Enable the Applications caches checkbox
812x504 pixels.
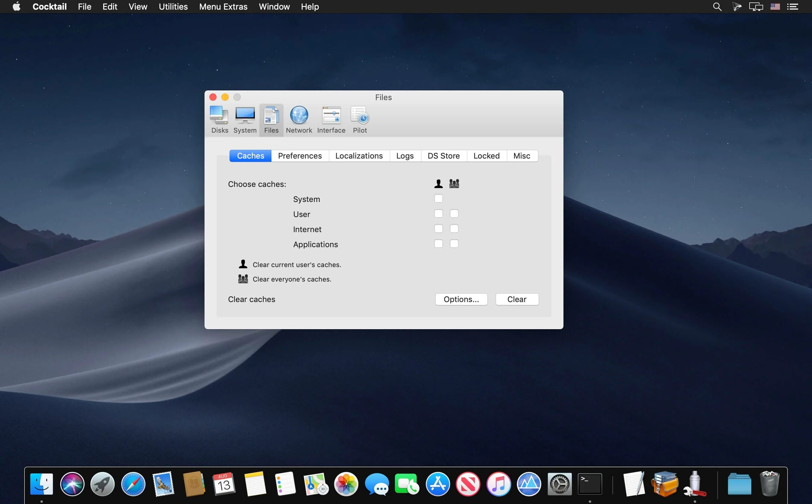(438, 244)
